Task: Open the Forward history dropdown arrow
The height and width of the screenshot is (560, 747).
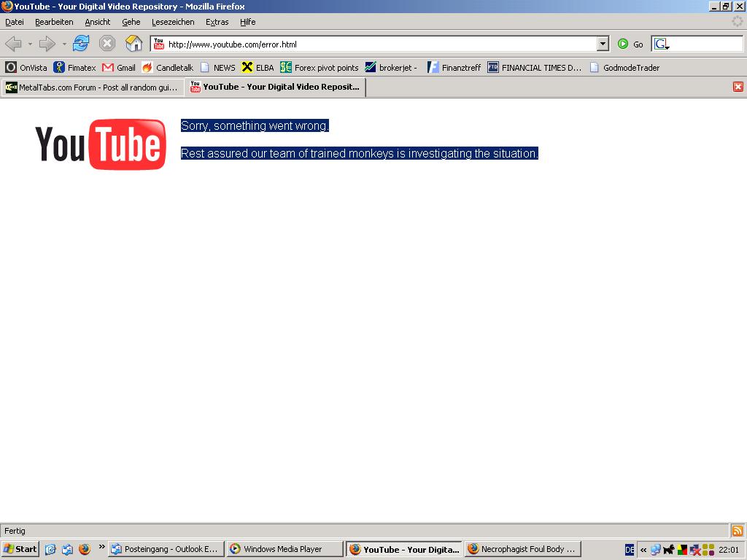Action: 64,44
